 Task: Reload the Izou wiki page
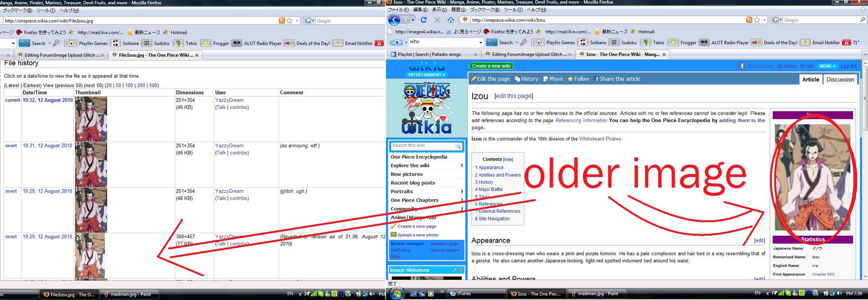[424, 20]
